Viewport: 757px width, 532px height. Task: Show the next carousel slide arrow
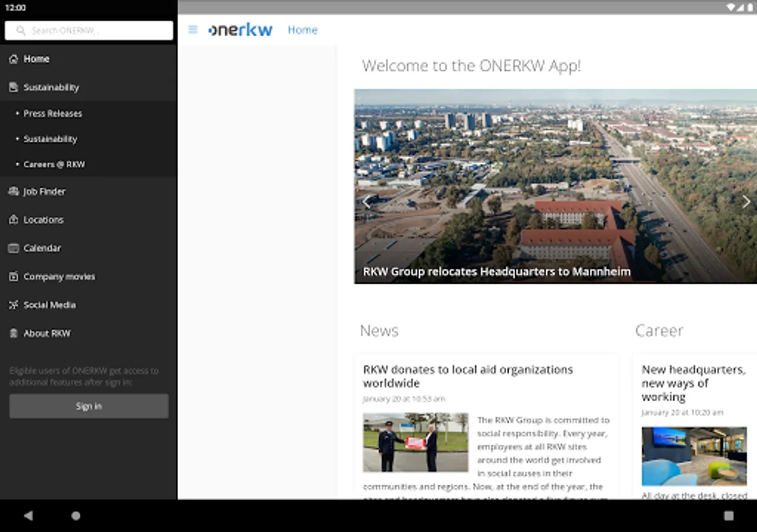746,202
